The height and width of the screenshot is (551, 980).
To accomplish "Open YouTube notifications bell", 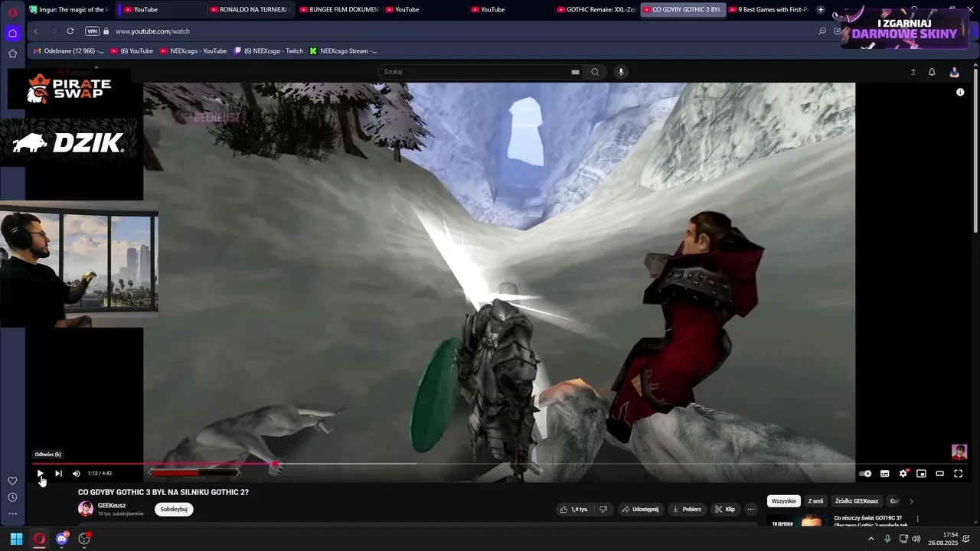I will [x=932, y=72].
